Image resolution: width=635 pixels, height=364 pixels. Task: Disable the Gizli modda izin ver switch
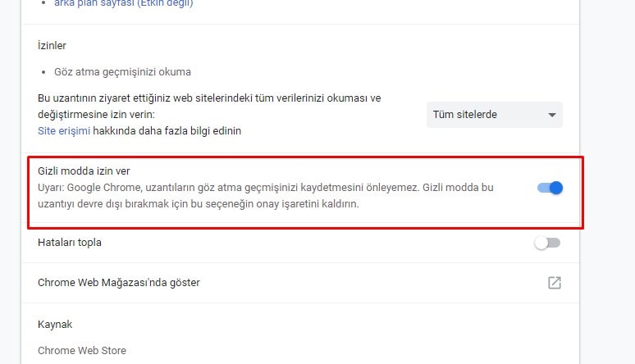pyautogui.click(x=550, y=188)
